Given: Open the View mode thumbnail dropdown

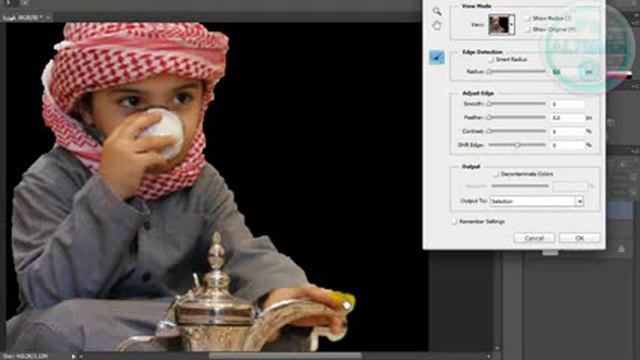Looking at the screenshot, I should coord(502,24).
